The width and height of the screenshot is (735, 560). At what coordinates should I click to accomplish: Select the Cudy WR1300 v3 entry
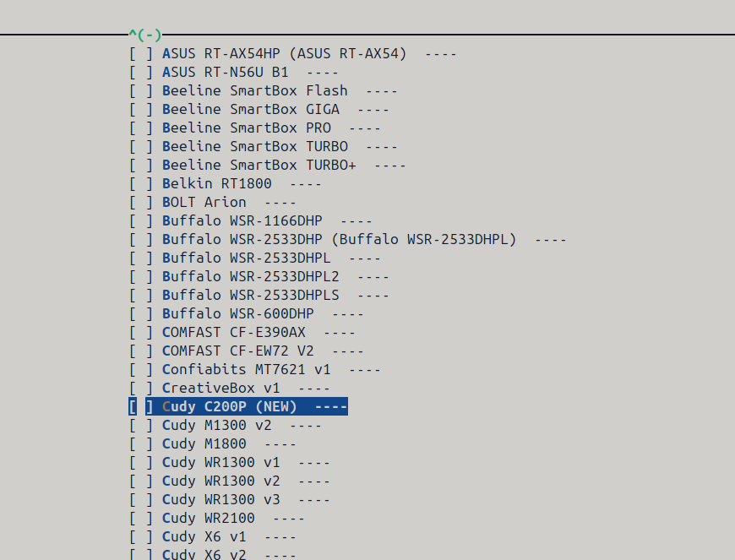[x=229, y=499]
